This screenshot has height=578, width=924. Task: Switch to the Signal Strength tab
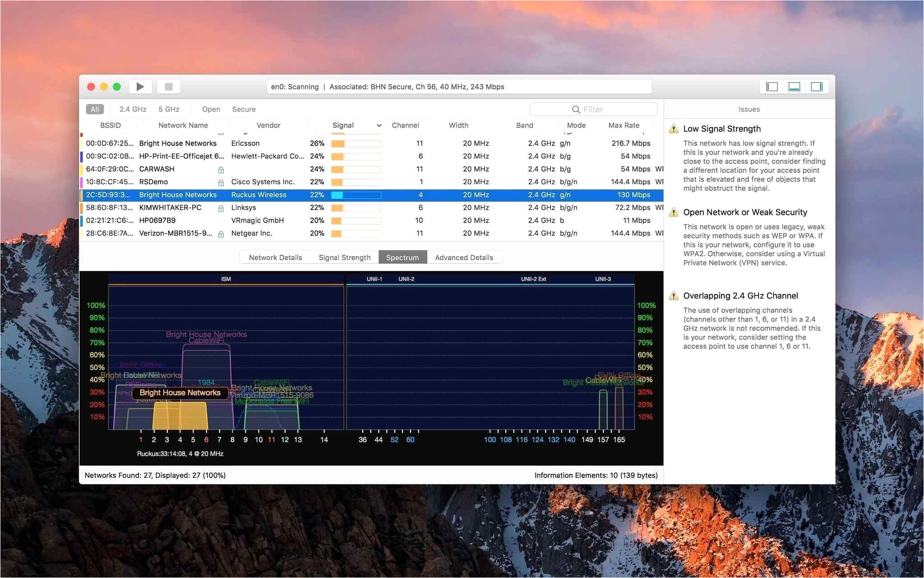point(344,257)
